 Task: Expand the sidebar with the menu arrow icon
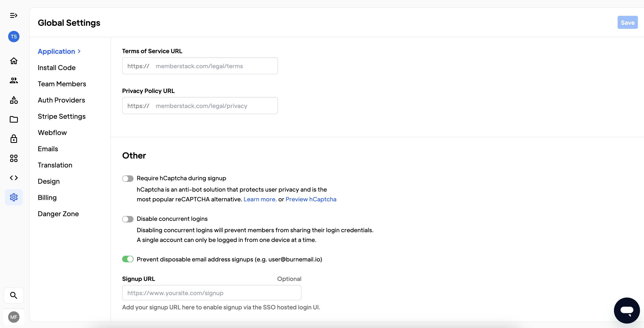point(14,15)
